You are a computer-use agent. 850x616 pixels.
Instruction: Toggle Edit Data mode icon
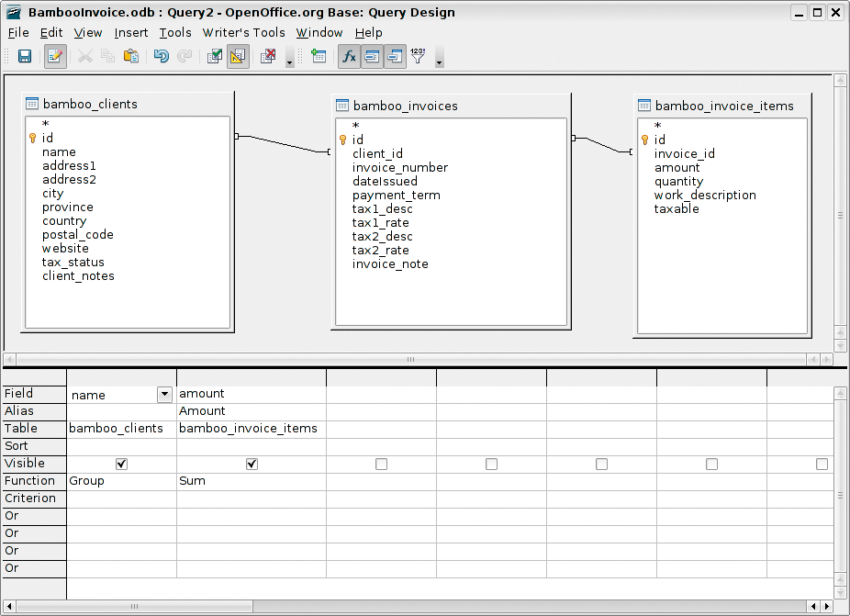pos(55,56)
